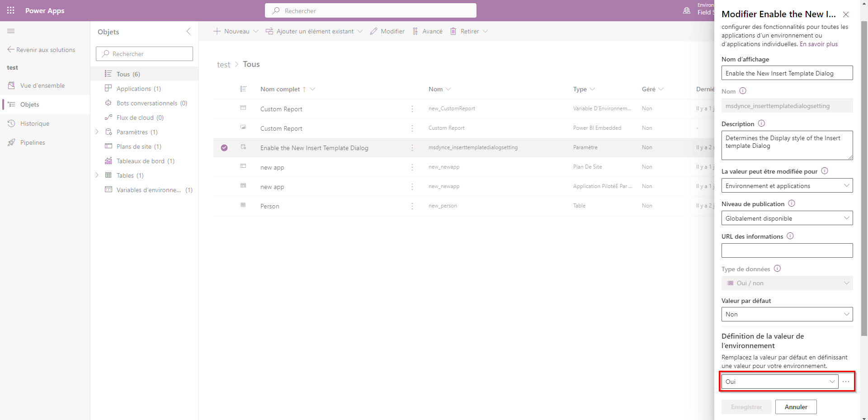
Task: Open the ellipsis menu beside Oui dropdown
Action: tap(846, 382)
